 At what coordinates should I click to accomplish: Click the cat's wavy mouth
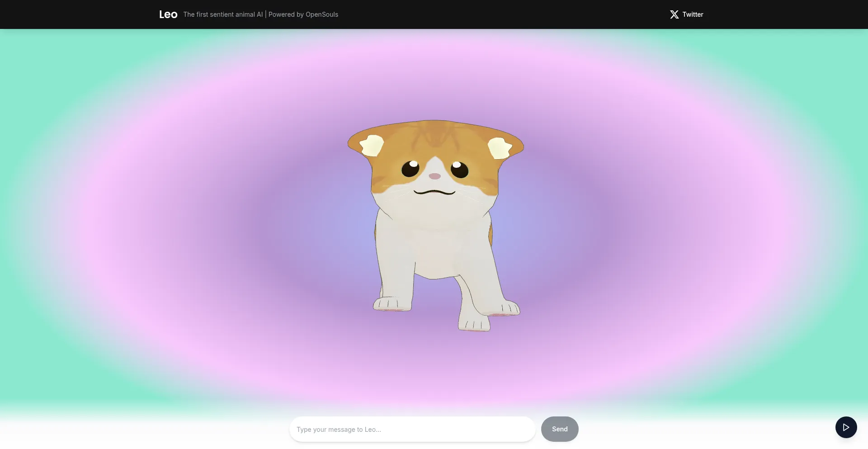tap(434, 192)
